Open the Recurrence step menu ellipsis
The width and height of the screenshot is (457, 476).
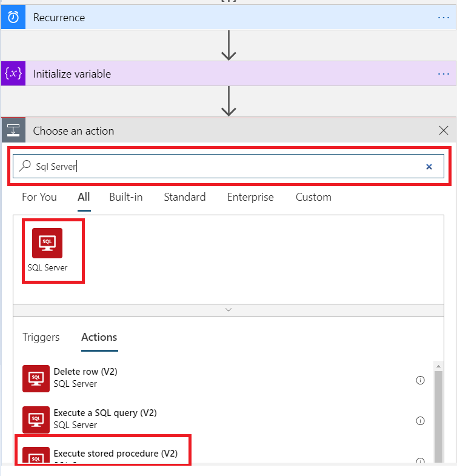pos(443,18)
